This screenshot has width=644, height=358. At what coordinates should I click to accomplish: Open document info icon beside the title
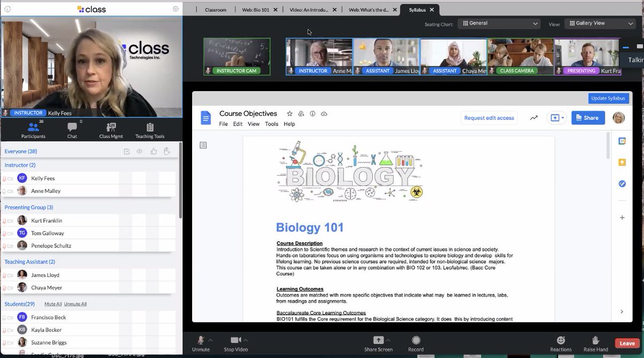pyautogui.click(x=312, y=114)
